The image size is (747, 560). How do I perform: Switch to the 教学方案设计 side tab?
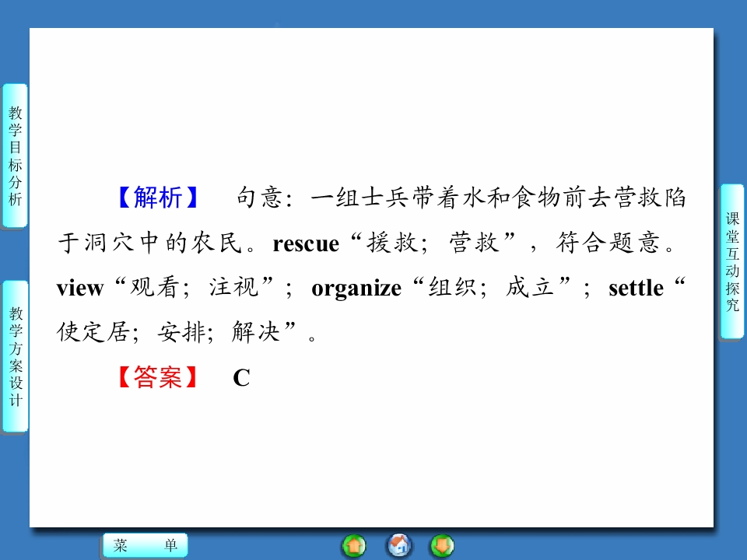pyautogui.click(x=16, y=356)
